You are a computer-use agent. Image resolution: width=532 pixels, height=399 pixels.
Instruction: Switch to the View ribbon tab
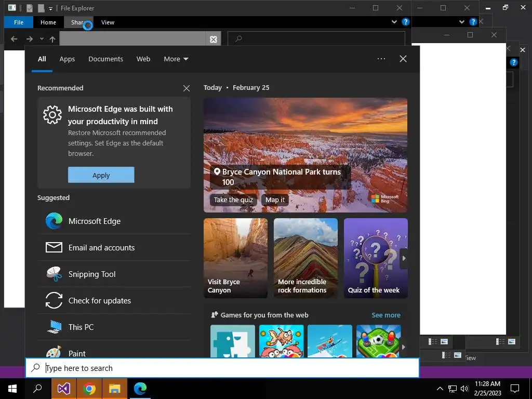click(x=108, y=22)
